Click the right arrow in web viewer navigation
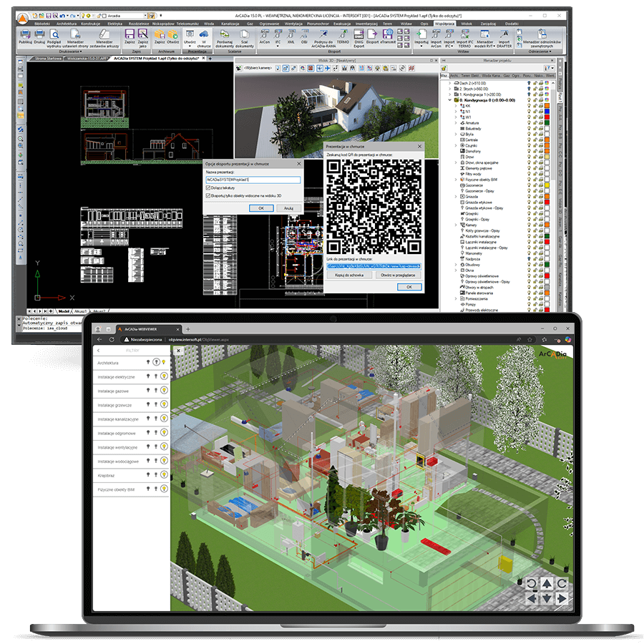 (562, 598)
